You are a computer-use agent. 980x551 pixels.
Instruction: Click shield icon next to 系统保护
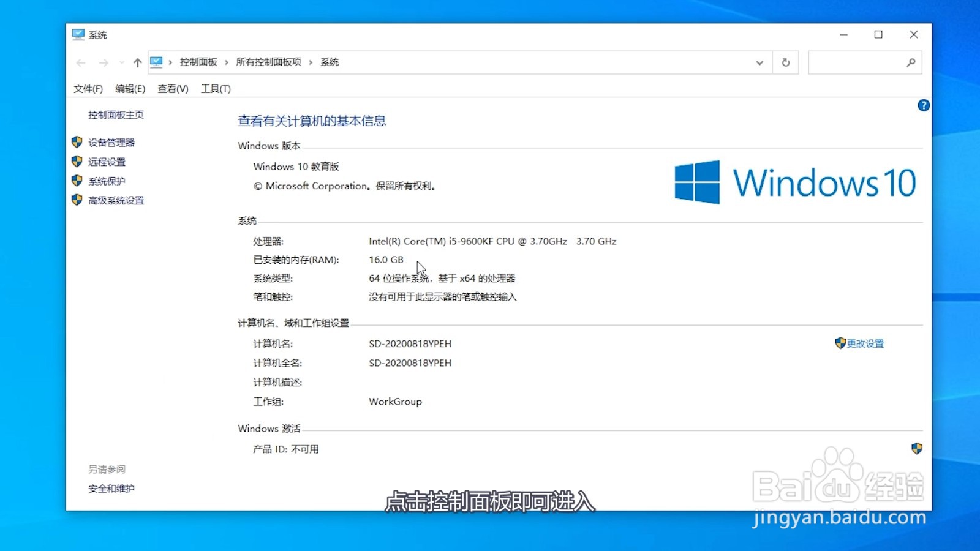(x=77, y=181)
